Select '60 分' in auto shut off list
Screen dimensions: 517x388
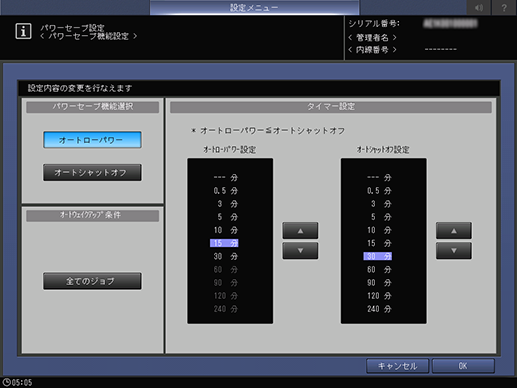[x=379, y=269]
